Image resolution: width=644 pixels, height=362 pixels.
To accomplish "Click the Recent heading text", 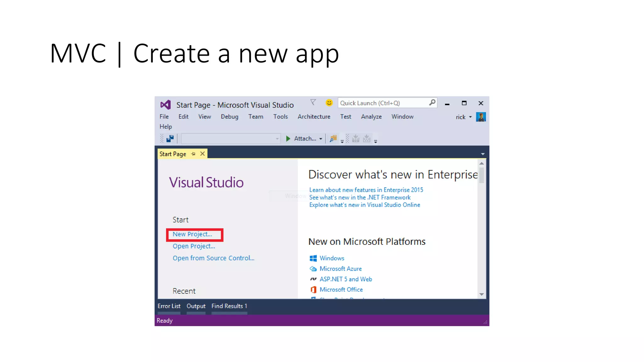I will pyautogui.click(x=184, y=291).
